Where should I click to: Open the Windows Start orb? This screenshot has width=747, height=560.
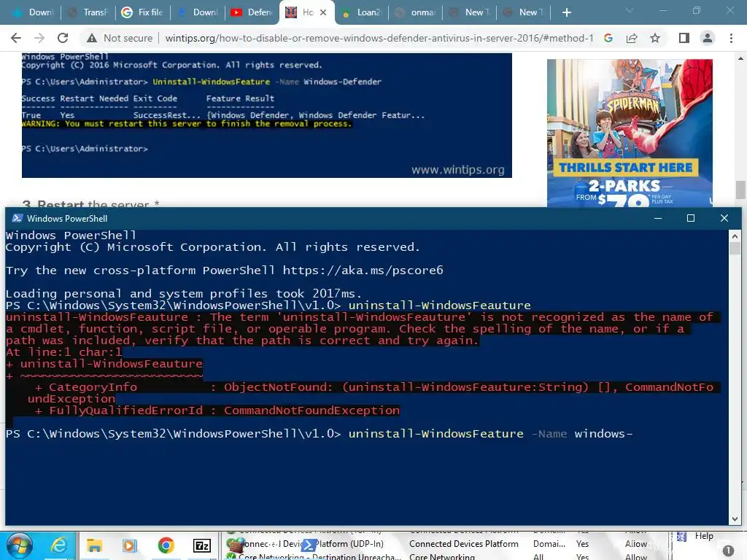pyautogui.click(x=20, y=545)
